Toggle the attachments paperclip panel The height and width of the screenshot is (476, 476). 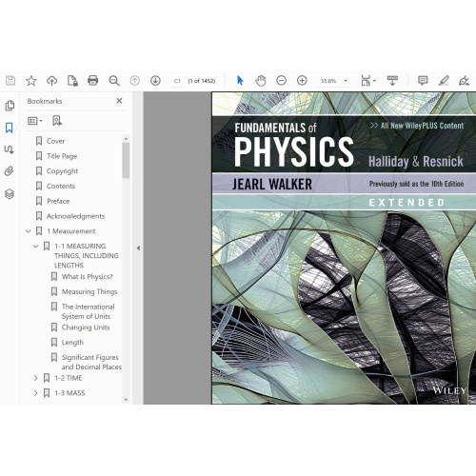[10, 171]
